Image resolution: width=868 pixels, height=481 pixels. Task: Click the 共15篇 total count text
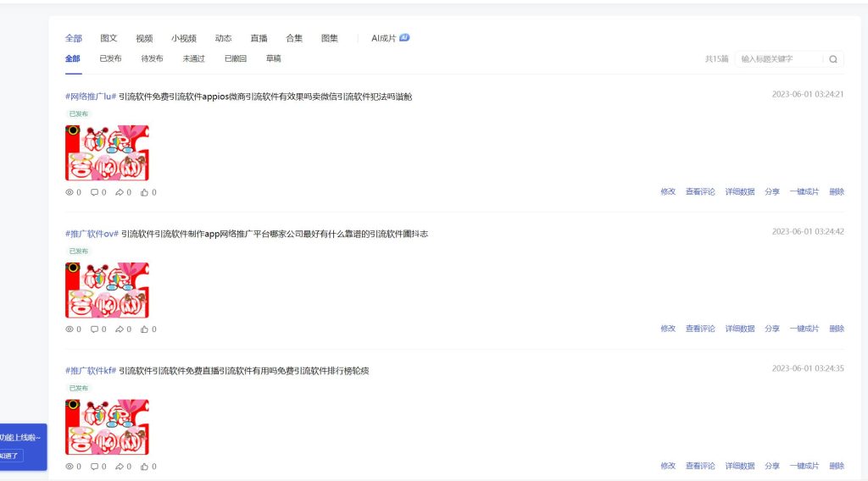coord(716,59)
